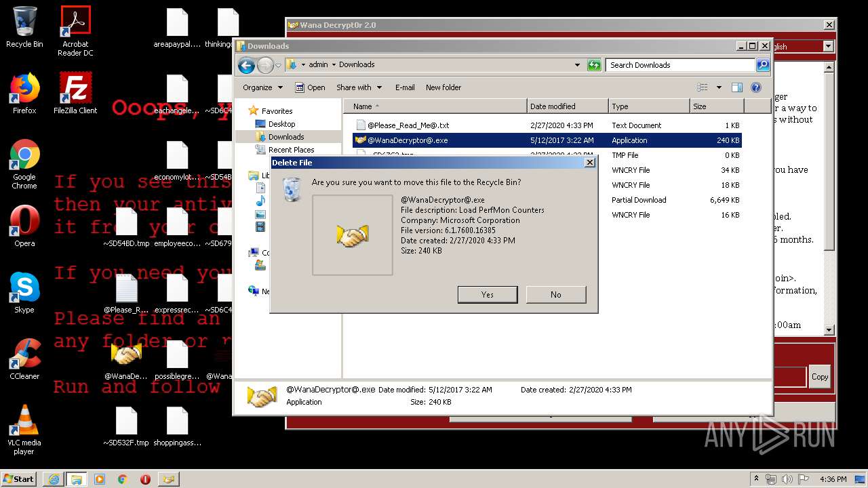
Task: Open the VLC media player shortcut
Action: [x=24, y=430]
